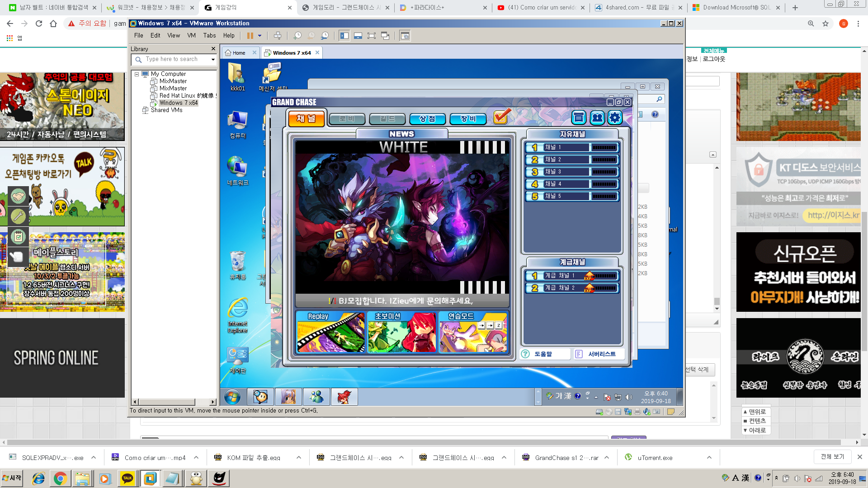Click the red-haired character icon in guest taskbar
This screenshot has width=868, height=488.
(344, 397)
